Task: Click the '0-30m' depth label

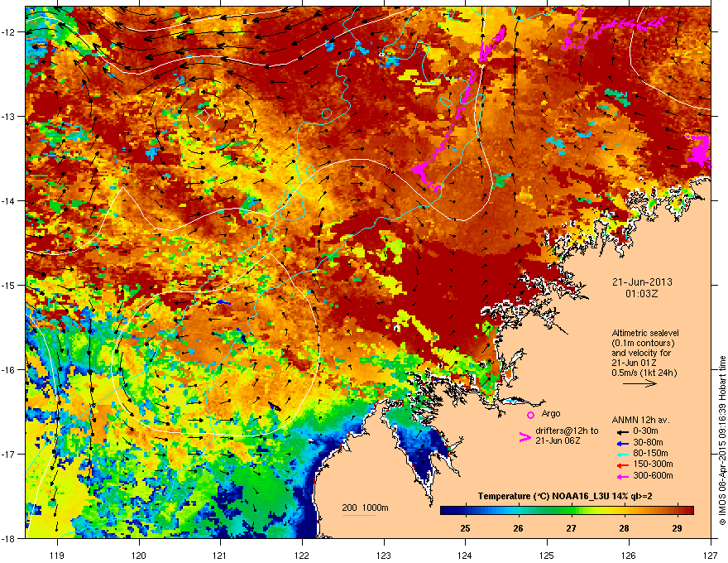Action: 645,431
